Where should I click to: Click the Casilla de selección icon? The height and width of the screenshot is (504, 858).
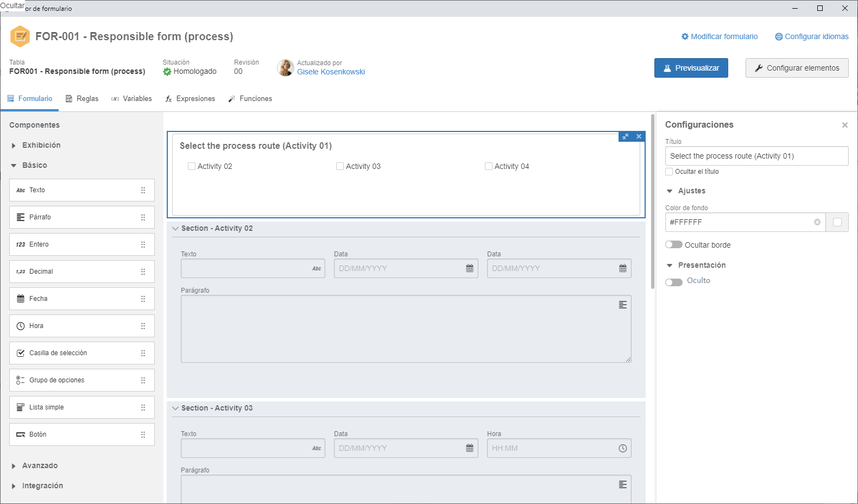[x=21, y=353]
